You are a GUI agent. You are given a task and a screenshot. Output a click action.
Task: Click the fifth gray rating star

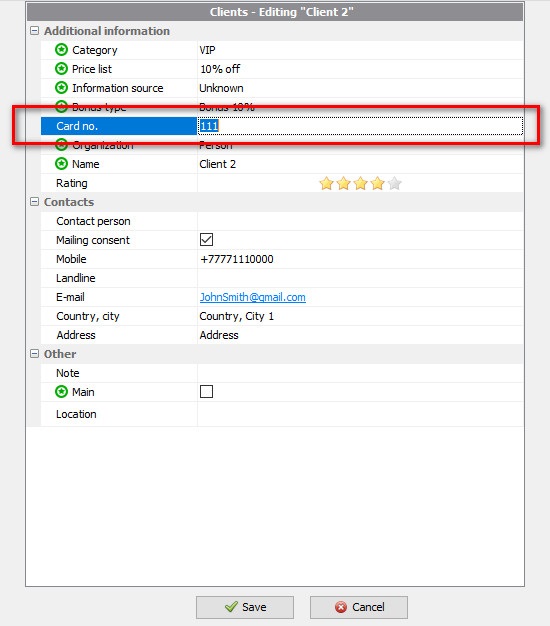394,184
